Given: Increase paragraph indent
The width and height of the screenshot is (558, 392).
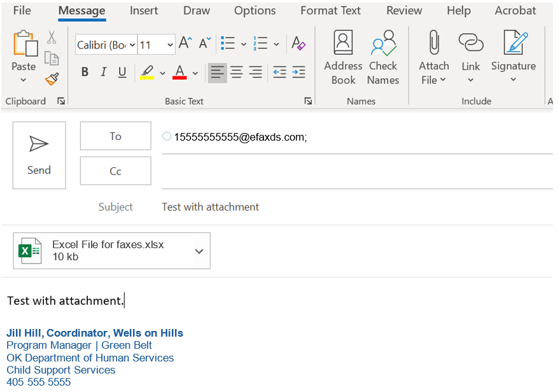Looking at the screenshot, I should click(x=298, y=73).
